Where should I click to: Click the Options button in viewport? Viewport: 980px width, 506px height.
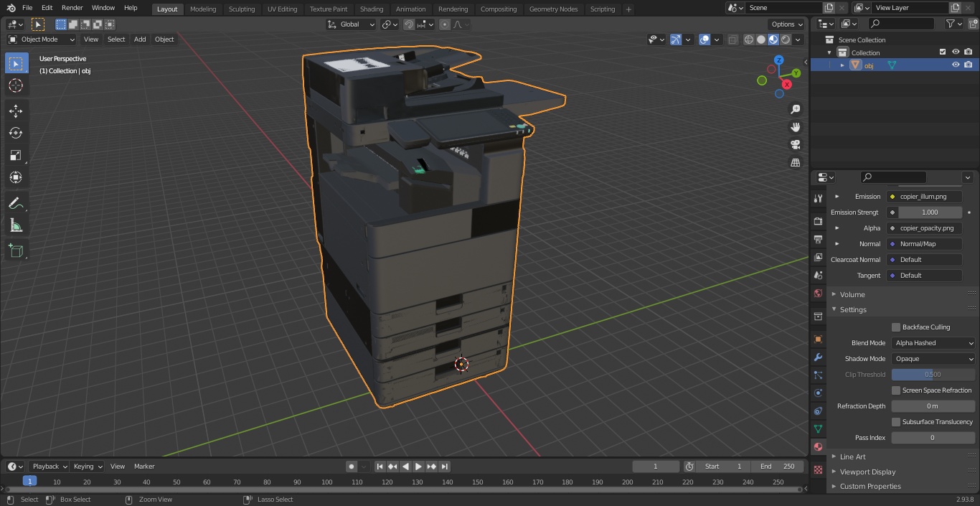[x=787, y=24]
